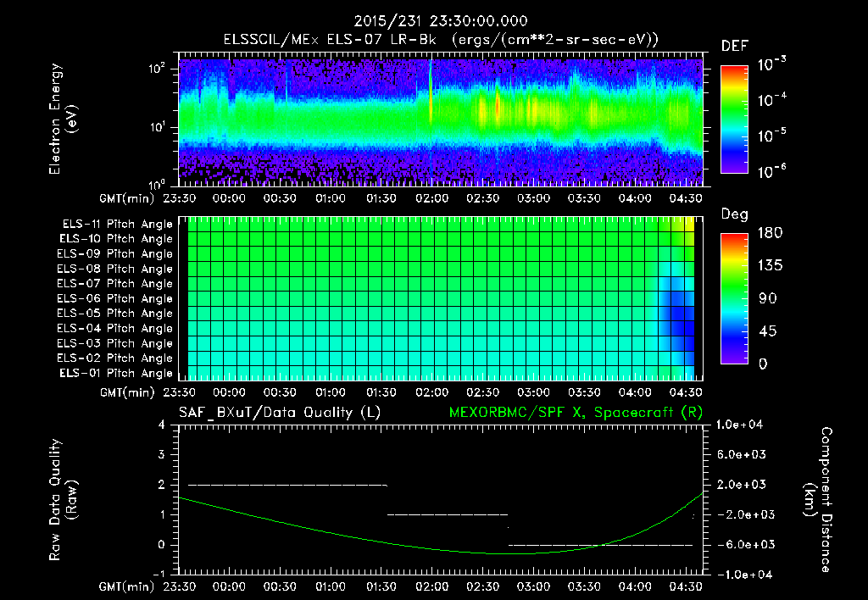Select the ELS-08 Pitch Angle row label
This screenshot has height=600, width=868.
point(115,269)
